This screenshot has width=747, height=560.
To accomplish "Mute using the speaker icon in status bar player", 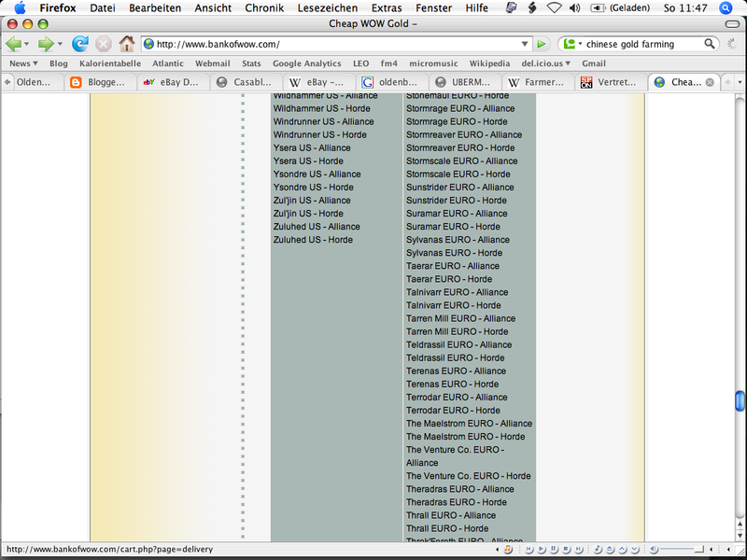I will [x=655, y=550].
